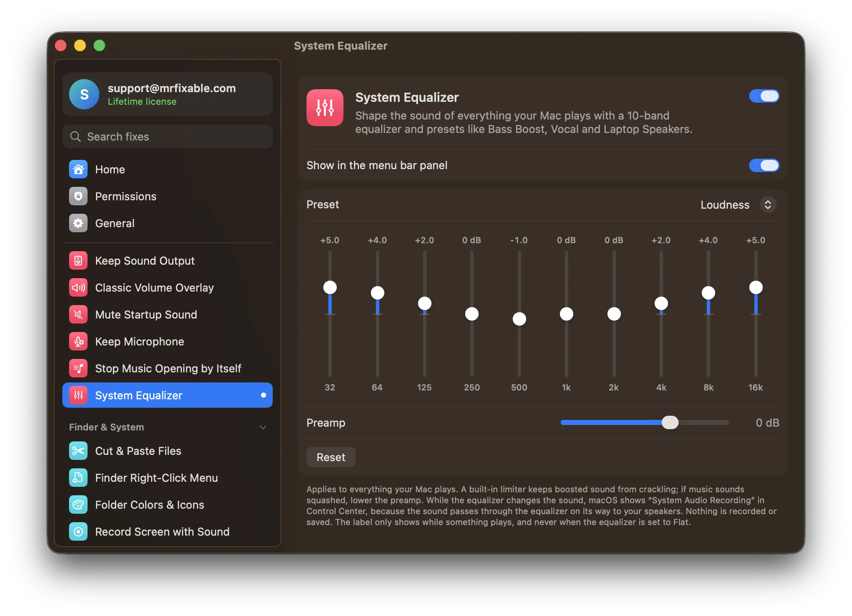Click the Record Screen with Sound icon
This screenshot has height=616, width=852.
point(78,531)
